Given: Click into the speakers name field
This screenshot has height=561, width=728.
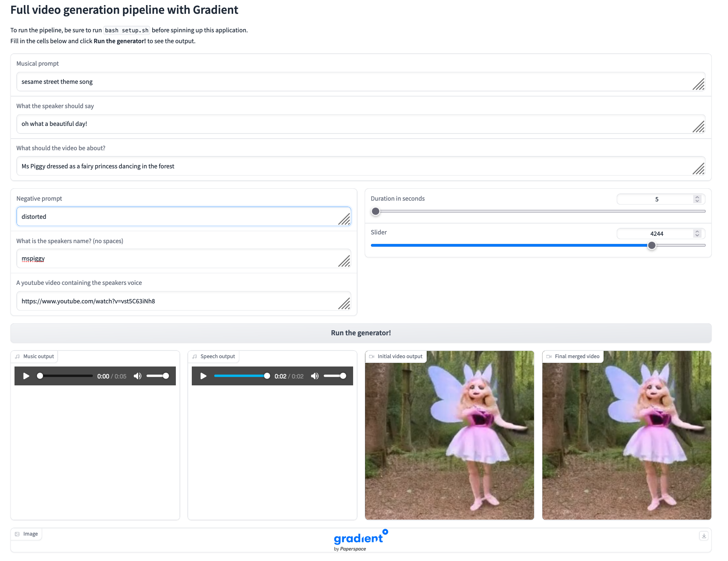Looking at the screenshot, I should 178,258.
